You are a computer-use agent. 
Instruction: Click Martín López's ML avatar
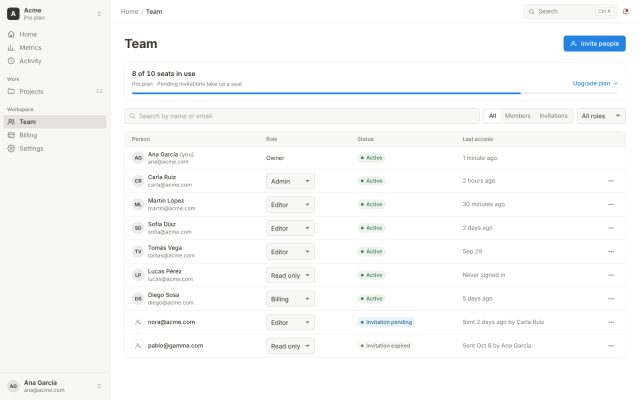pyautogui.click(x=138, y=204)
